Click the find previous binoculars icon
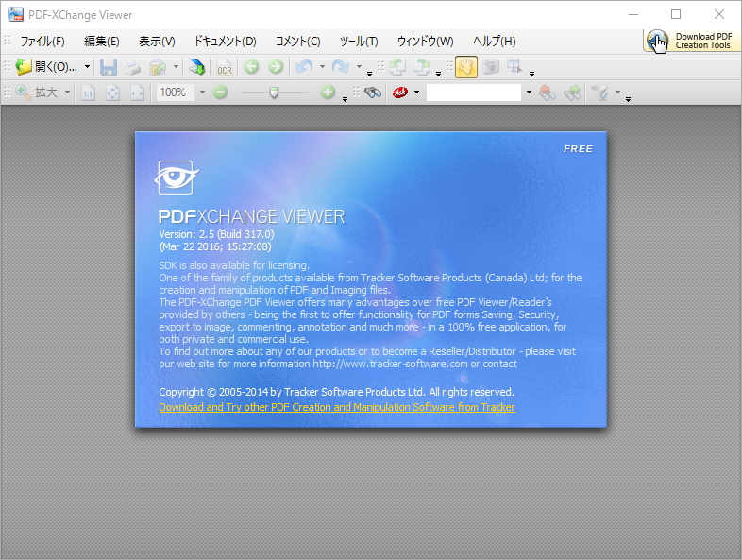 point(548,93)
